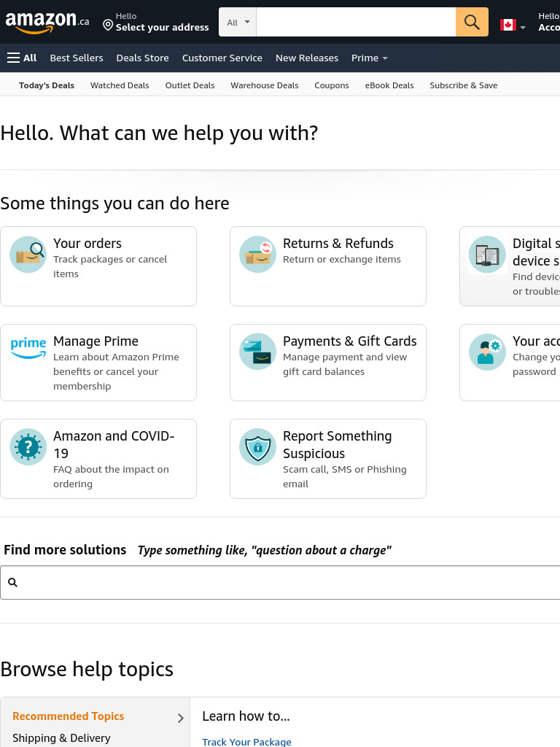The image size is (560, 747).
Task: Select the Today's Deals tab
Action: pos(47,85)
